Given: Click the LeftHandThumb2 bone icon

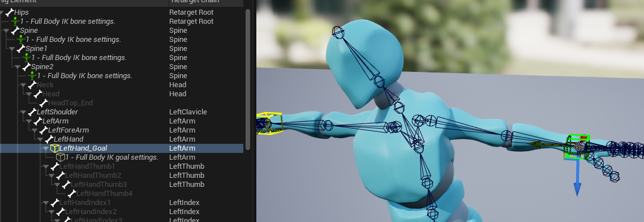Looking at the screenshot, I should click(61, 176).
